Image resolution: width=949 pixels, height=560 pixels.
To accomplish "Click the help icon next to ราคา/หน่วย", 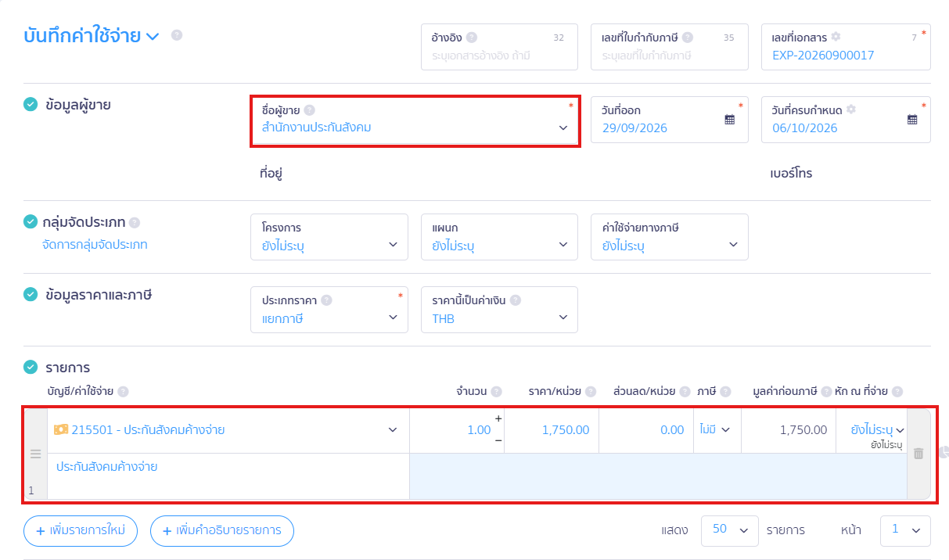I will coord(591,392).
